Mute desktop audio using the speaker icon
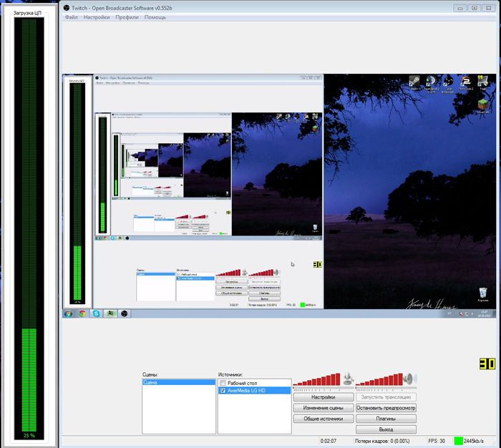Screen dimensions: 501x448 [410, 379]
